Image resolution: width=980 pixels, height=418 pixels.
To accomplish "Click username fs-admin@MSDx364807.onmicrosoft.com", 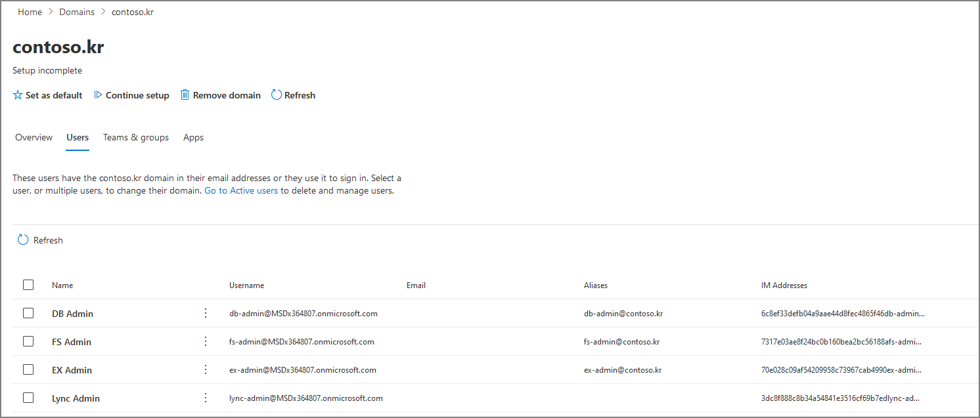I will (x=301, y=342).
